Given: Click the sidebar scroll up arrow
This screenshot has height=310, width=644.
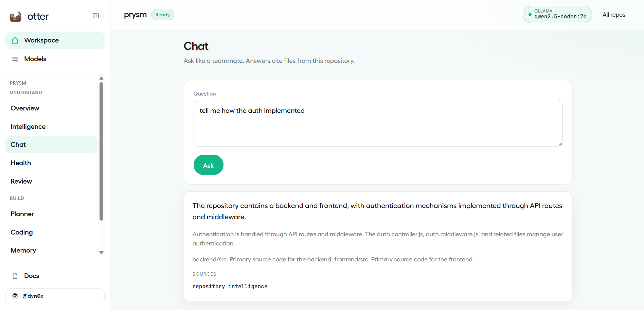Looking at the screenshot, I should tap(101, 78).
